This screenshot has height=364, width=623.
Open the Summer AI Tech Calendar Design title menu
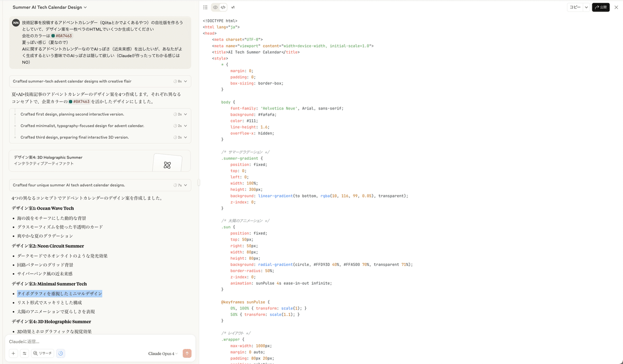pos(50,7)
